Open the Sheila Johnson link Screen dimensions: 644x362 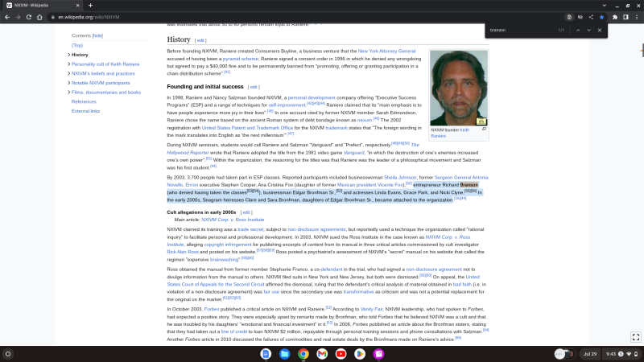point(400,177)
